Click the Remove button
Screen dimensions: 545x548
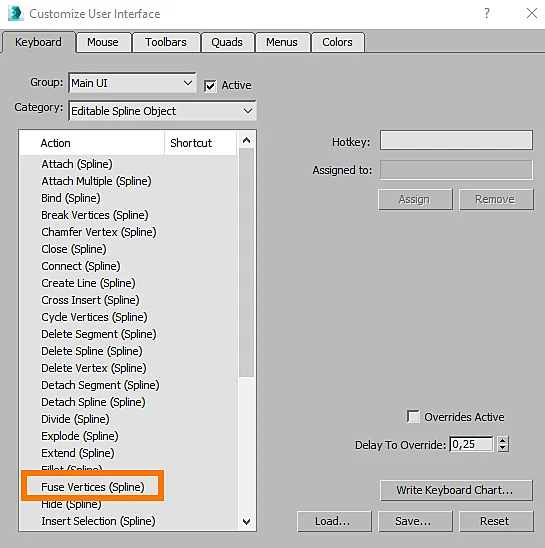click(x=496, y=199)
